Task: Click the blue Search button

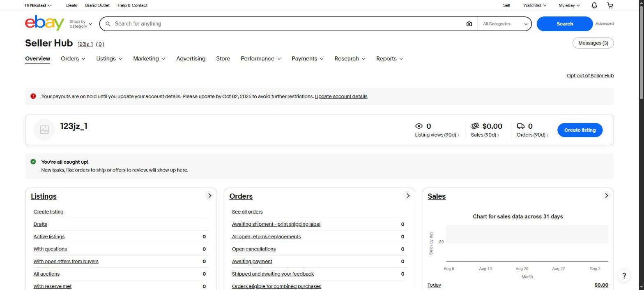Action: pyautogui.click(x=564, y=24)
